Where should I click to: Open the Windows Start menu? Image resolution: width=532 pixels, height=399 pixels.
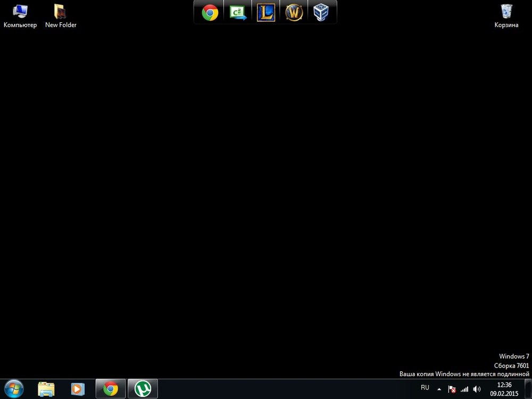click(x=14, y=389)
